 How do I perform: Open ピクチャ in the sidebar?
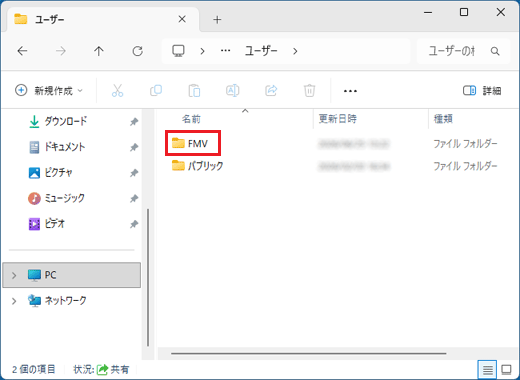tap(58, 173)
